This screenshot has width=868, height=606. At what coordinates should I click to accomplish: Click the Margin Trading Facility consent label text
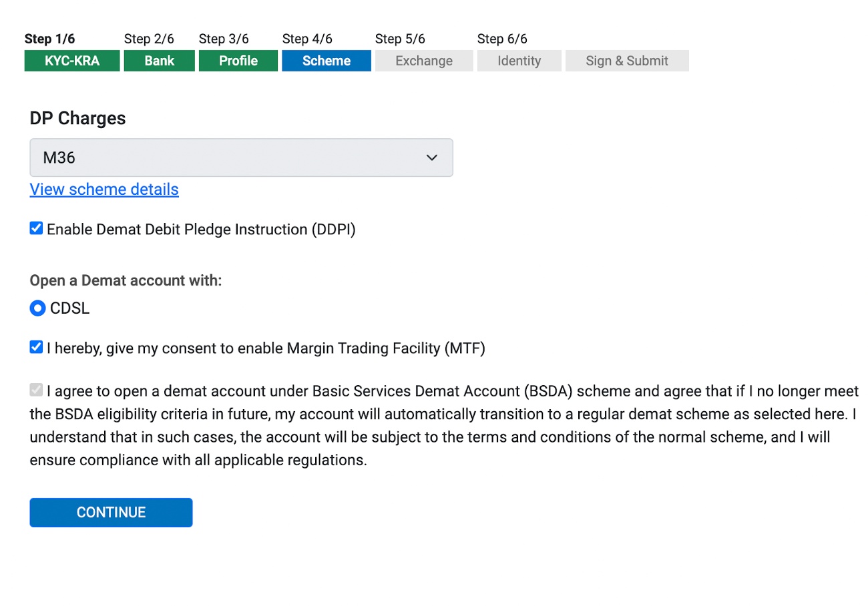(x=266, y=348)
